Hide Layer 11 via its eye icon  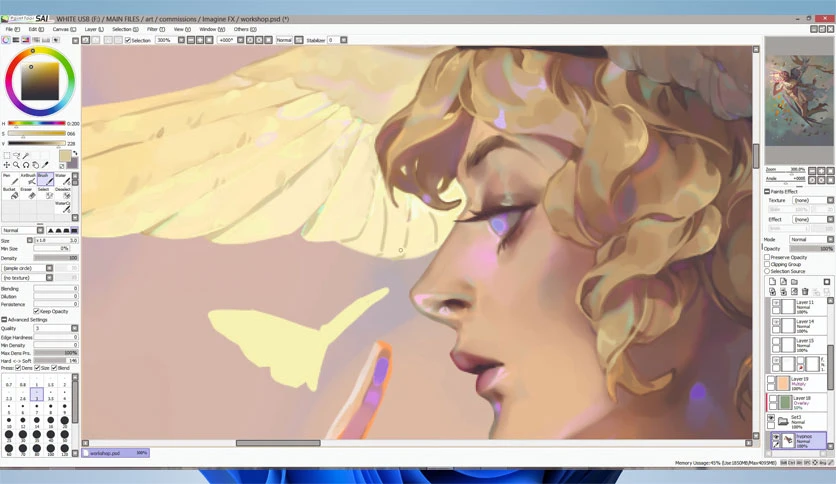776,303
